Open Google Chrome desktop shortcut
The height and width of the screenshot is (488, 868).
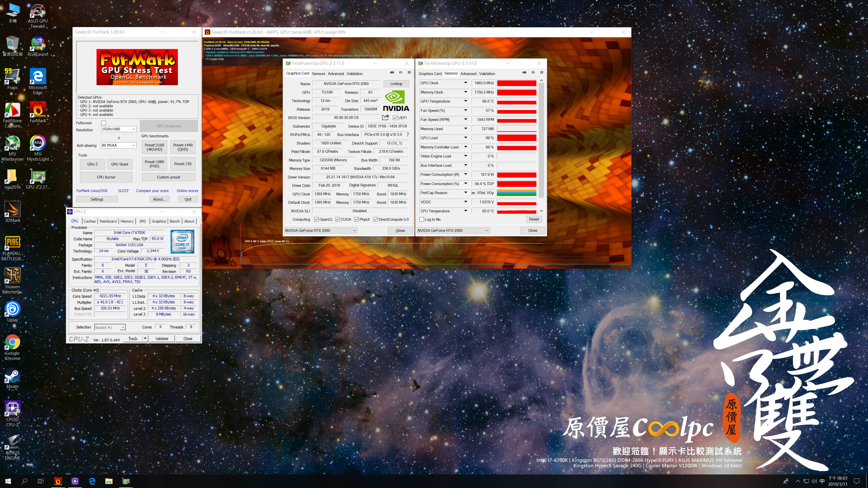pyautogui.click(x=12, y=347)
